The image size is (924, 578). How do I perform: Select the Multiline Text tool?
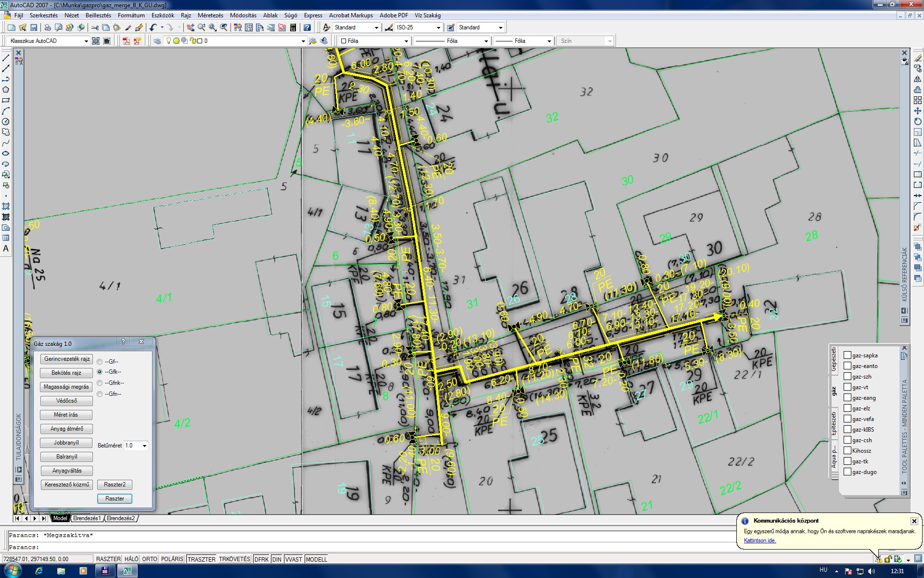(6, 249)
